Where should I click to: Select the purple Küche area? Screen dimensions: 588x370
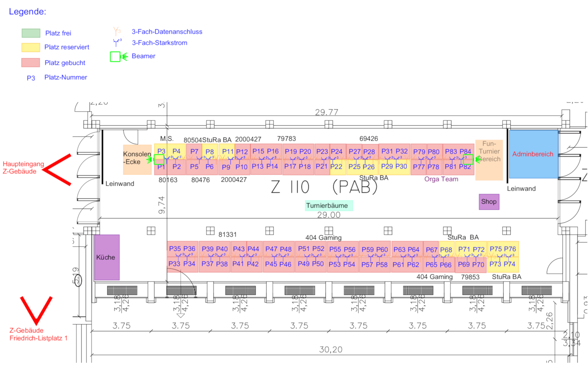[106, 257]
